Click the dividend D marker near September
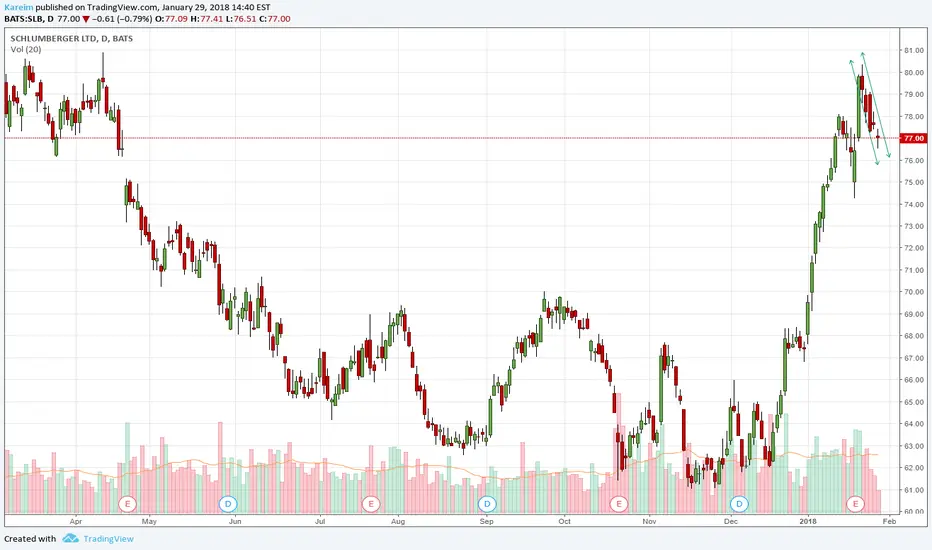The width and height of the screenshot is (932, 550). (x=487, y=504)
